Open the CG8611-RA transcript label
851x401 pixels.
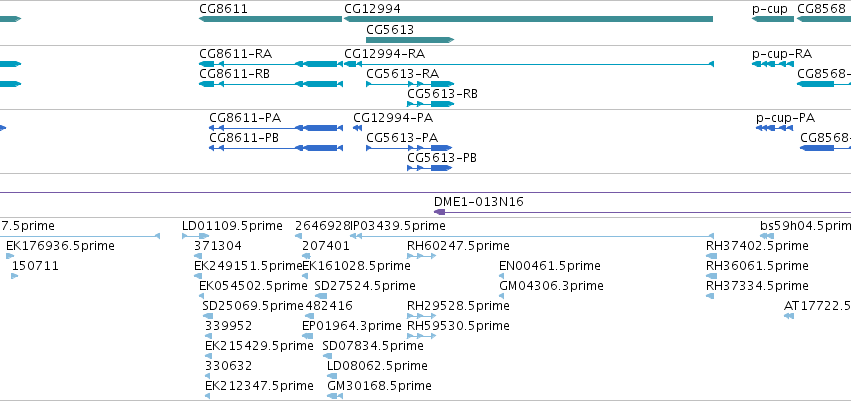click(236, 54)
